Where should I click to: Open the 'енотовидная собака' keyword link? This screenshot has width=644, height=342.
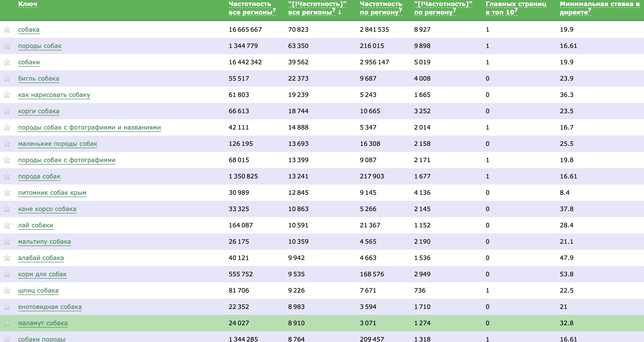[x=50, y=307]
